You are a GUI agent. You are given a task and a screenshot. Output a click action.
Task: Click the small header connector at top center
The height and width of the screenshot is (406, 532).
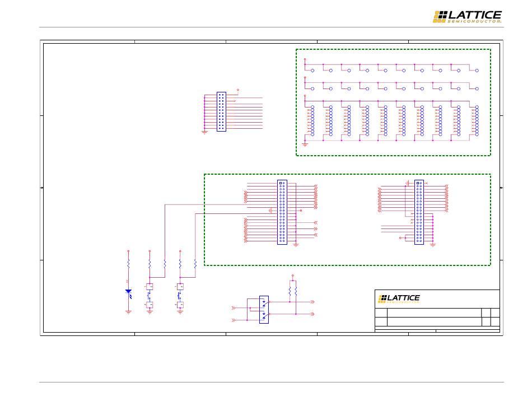point(221,112)
